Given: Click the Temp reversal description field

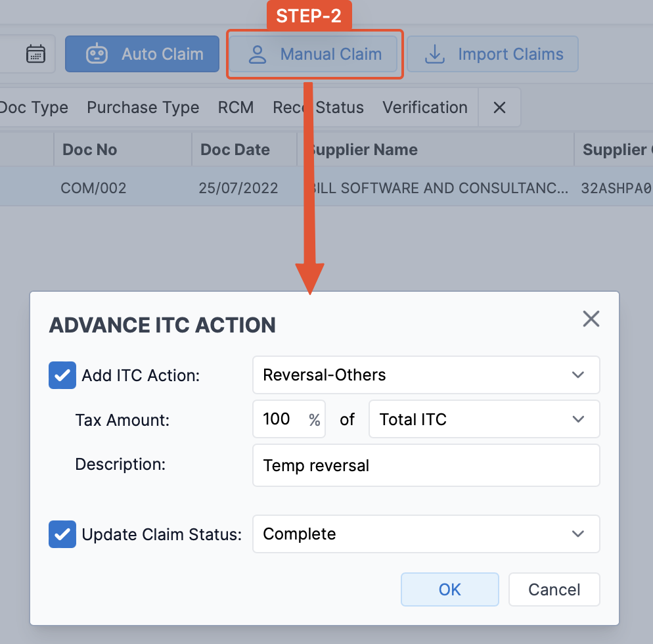Looking at the screenshot, I should pyautogui.click(x=426, y=466).
